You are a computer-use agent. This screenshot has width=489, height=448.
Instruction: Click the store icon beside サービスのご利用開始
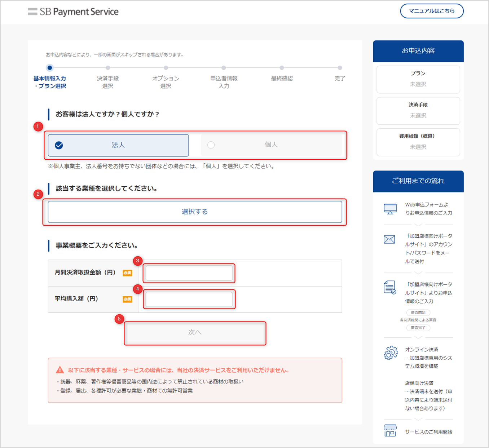click(390, 431)
